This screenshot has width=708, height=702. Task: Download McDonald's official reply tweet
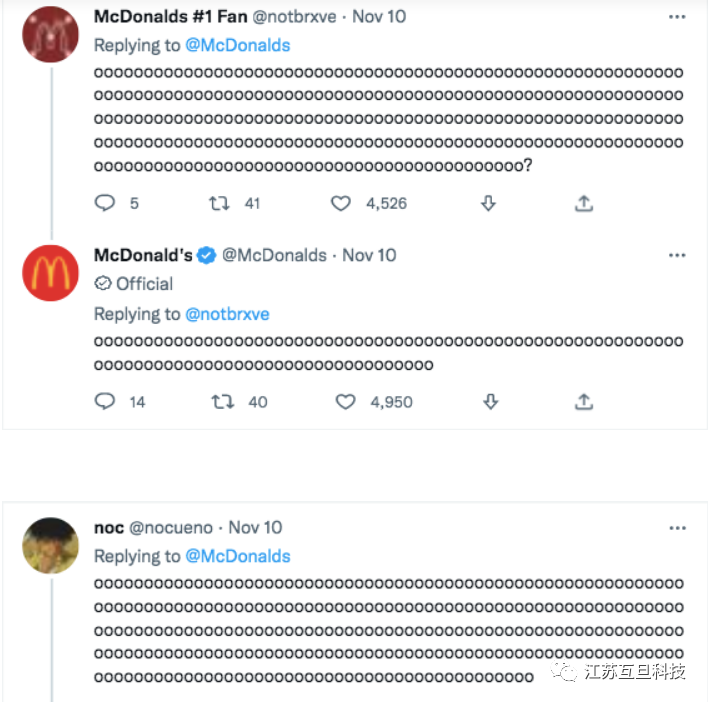click(490, 402)
